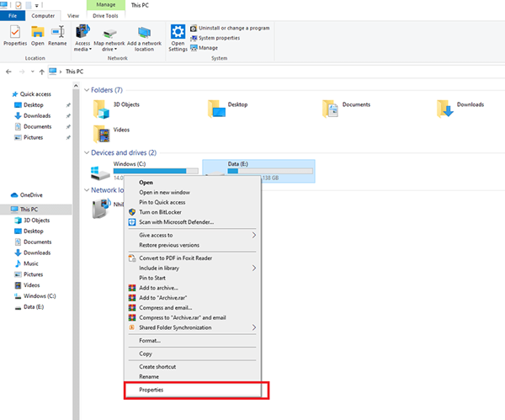The image size is (505, 420).
Task: Click the Data (E:) storage usage bar
Action: click(269, 171)
